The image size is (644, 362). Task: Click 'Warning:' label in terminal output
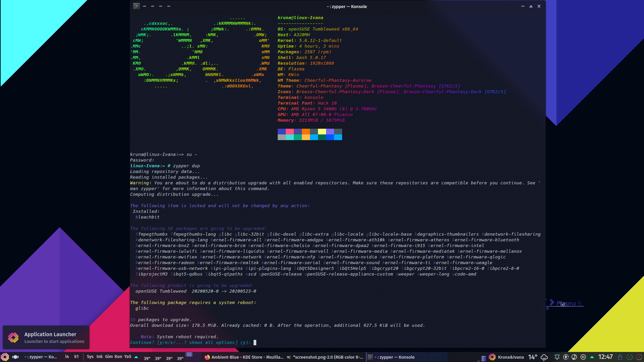click(x=141, y=183)
